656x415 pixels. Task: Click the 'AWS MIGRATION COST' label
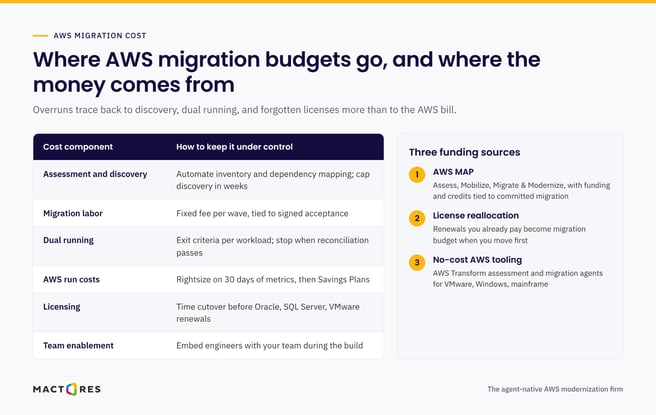click(100, 36)
